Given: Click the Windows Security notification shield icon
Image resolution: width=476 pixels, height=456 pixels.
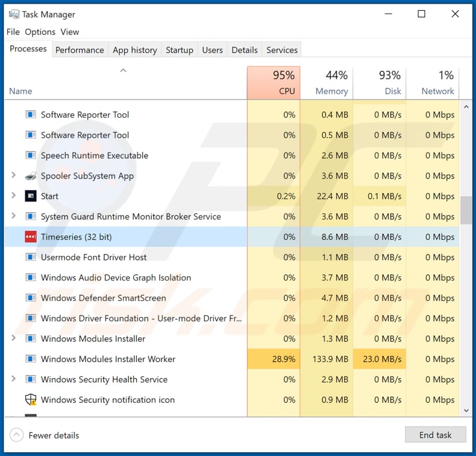Looking at the screenshot, I should coord(31,399).
